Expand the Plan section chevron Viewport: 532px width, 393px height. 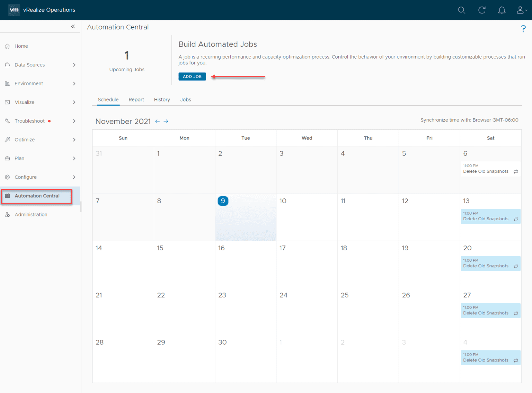(74, 158)
